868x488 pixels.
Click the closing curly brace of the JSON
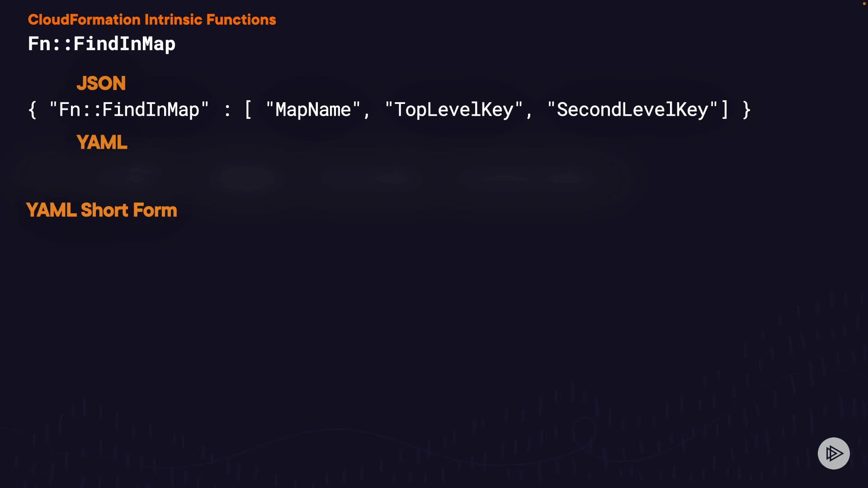click(746, 110)
